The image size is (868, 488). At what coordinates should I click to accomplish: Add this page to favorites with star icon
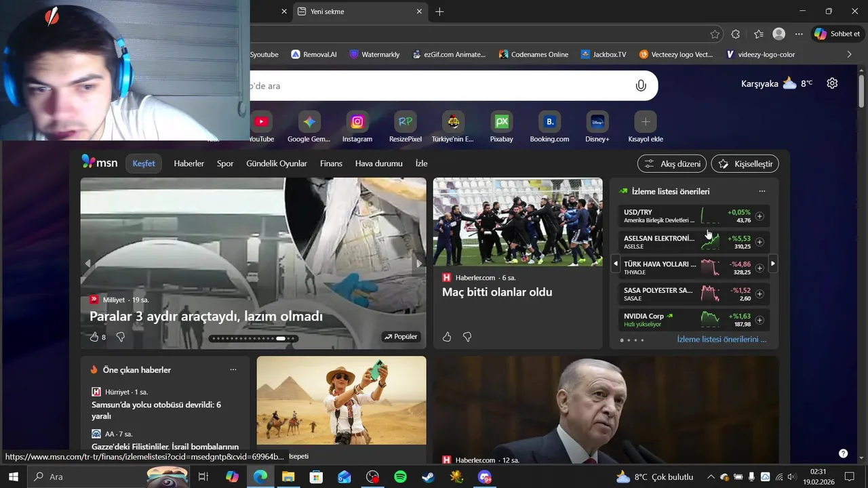pyautogui.click(x=715, y=34)
